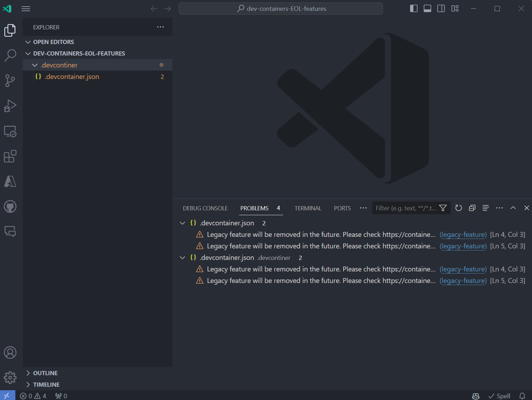Click the first (legacy-feature) warning link
The width and height of the screenshot is (532, 400).
pos(463,234)
